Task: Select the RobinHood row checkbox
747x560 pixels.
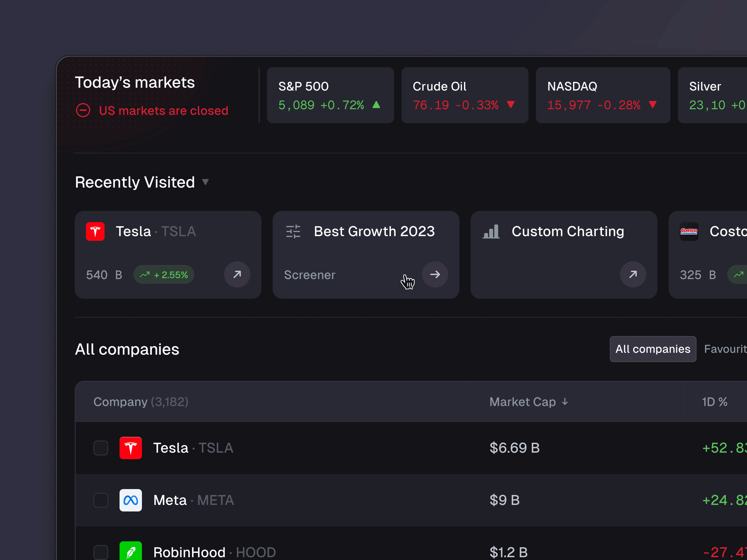Action: click(101, 552)
